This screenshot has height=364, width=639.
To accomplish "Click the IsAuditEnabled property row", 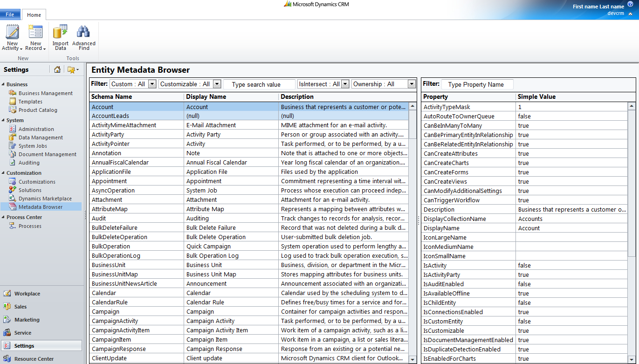I will click(524, 284).
